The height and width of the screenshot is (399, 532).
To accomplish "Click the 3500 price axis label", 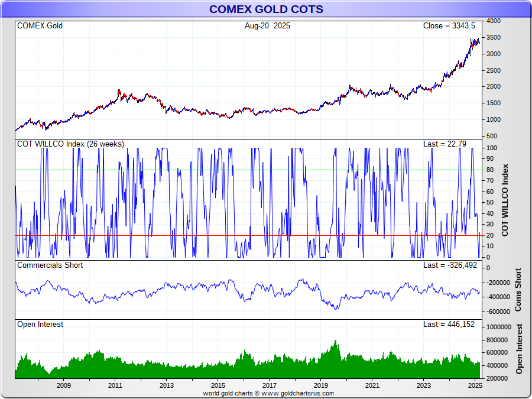I will click(x=494, y=38).
